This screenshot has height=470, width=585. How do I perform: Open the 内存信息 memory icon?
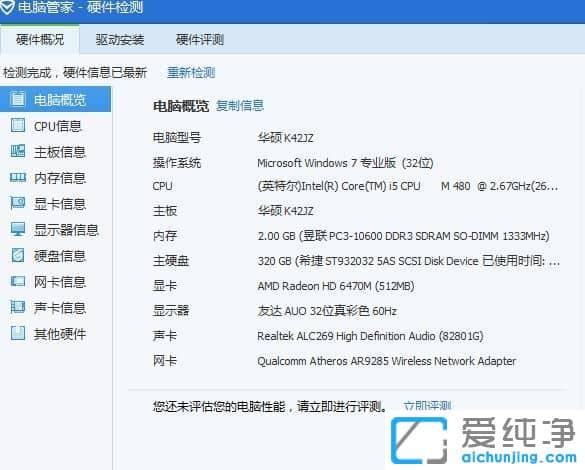tap(18, 178)
